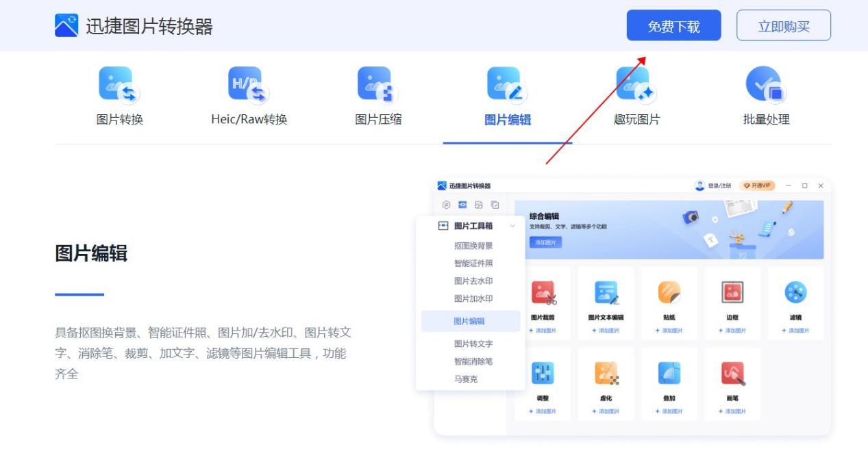
Task: Switch to the 图片压缩 tab label
Action: 378,120
